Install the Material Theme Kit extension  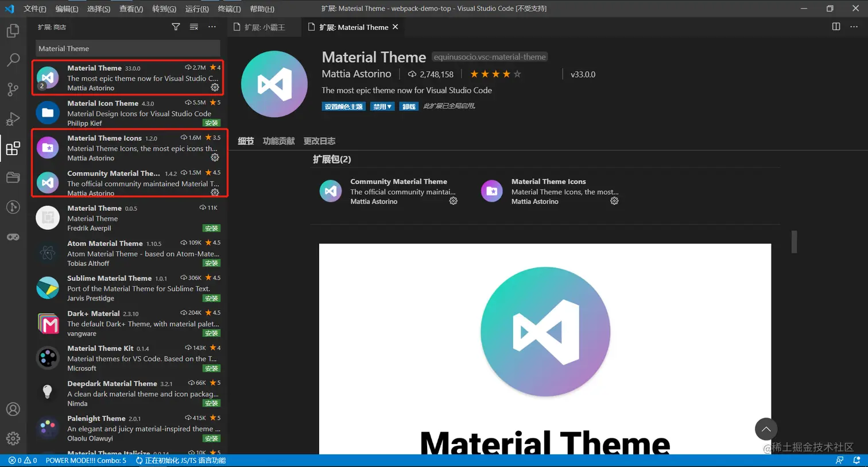click(212, 368)
